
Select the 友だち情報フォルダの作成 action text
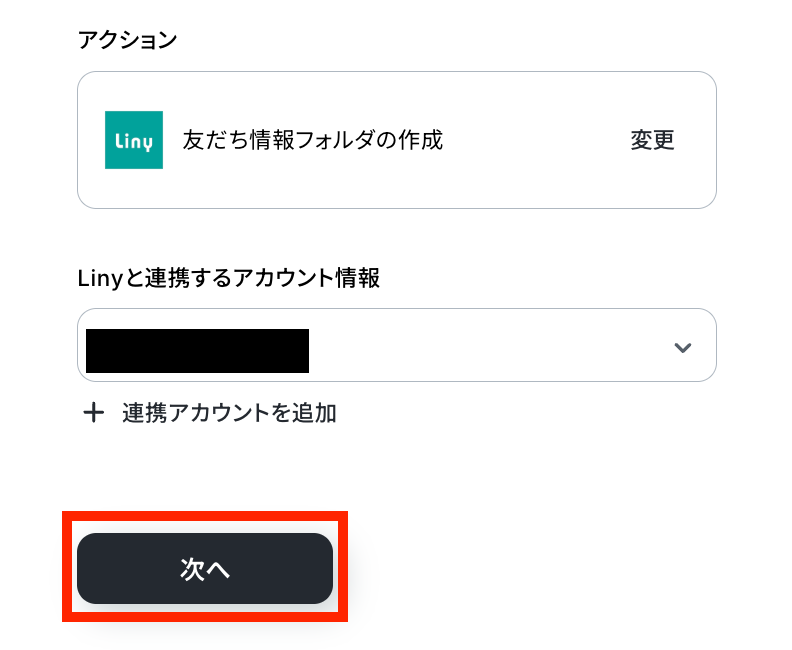point(312,140)
